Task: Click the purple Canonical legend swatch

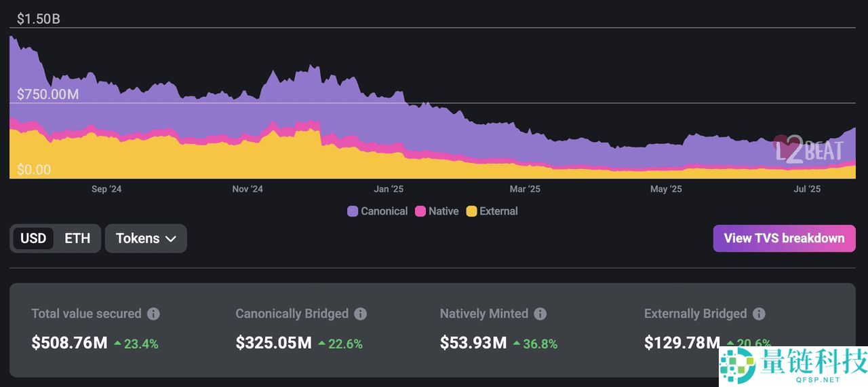Action: tap(353, 211)
